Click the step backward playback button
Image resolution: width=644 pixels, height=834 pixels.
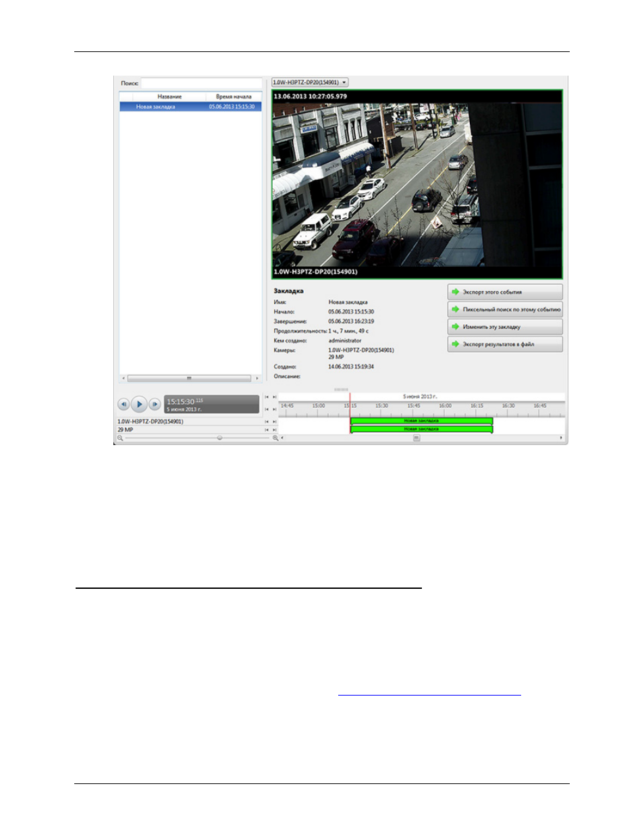124,405
